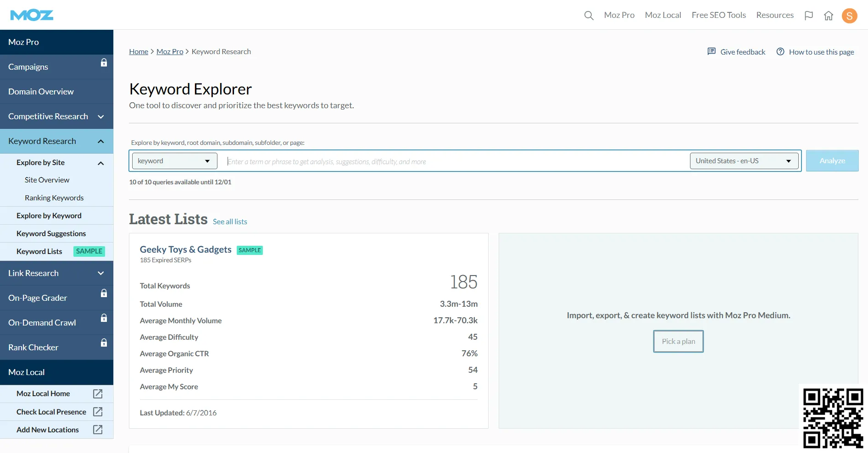Click the Rank Checker lock icon
Viewport: 868px width, 453px height.
(104, 343)
